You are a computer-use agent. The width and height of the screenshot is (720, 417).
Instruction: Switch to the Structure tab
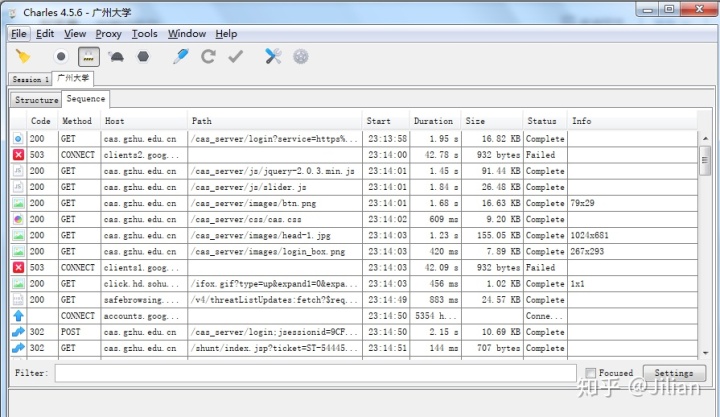pyautogui.click(x=36, y=100)
